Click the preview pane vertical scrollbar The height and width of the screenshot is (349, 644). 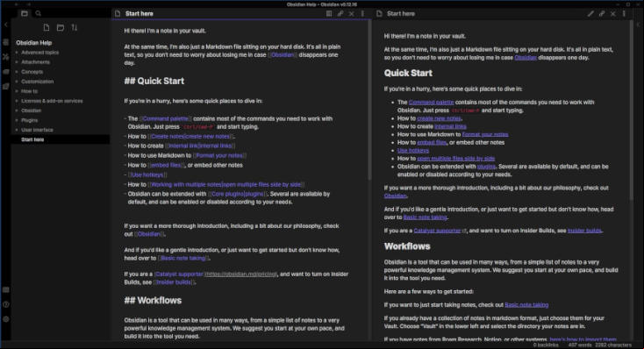(632, 110)
